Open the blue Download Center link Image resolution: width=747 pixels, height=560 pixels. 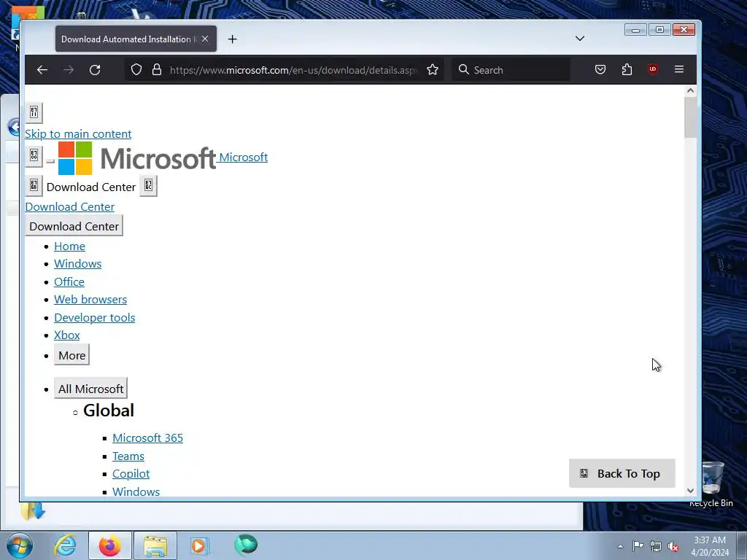click(69, 206)
